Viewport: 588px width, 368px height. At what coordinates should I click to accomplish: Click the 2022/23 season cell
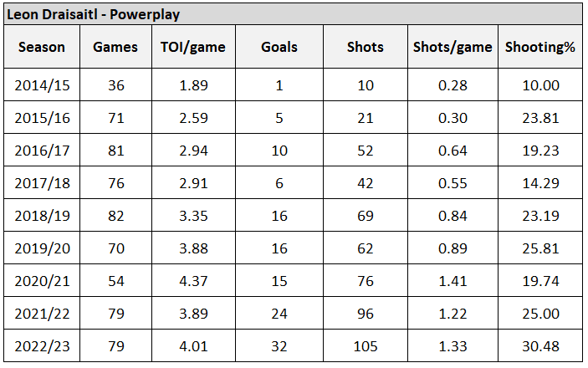pyautogui.click(x=41, y=346)
